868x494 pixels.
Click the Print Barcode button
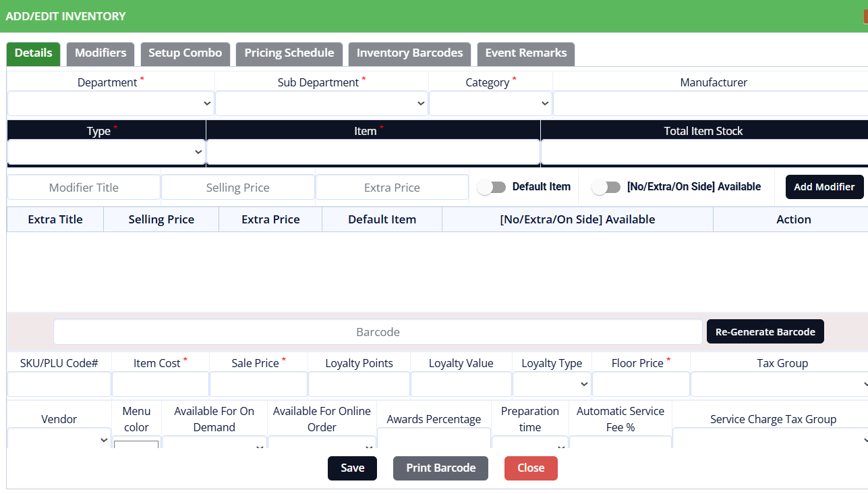tap(440, 468)
